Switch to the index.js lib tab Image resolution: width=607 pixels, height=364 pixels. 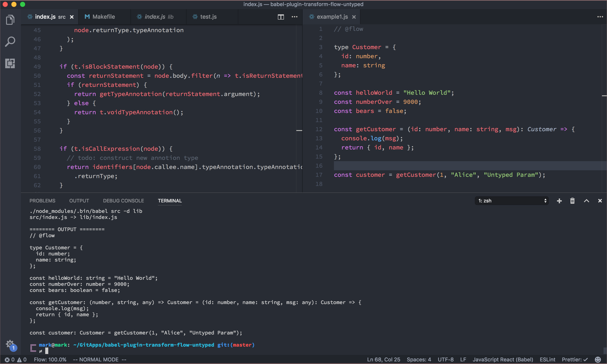pos(158,17)
